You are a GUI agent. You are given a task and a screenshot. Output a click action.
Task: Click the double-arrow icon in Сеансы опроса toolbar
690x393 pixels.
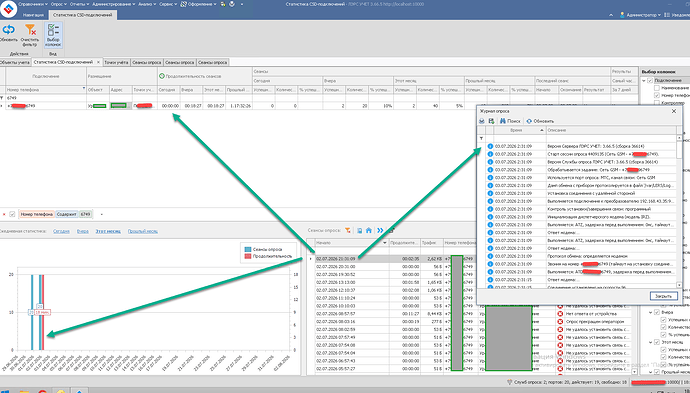point(380,230)
